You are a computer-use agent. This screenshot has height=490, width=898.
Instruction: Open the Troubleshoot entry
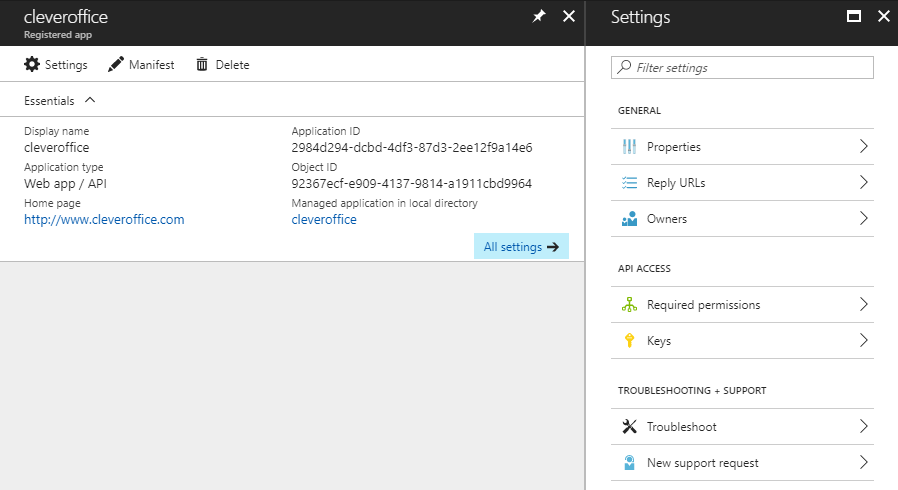[x=742, y=426]
